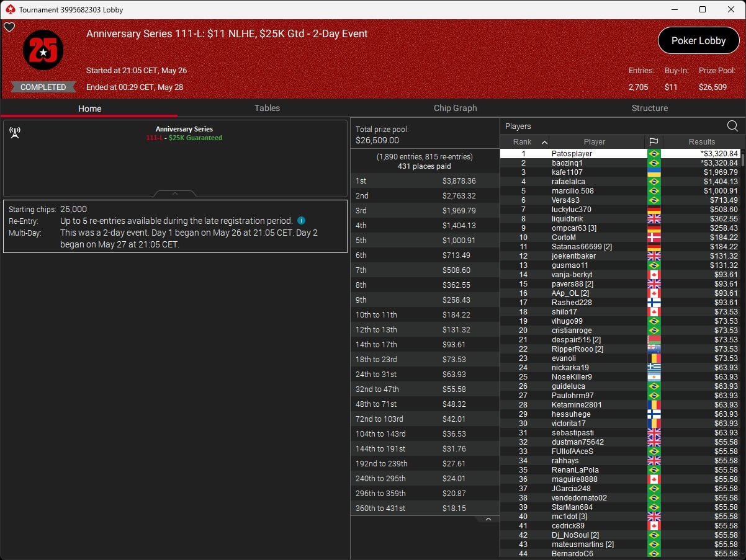Click the Canada flag beside vanja-berkyt
This screenshot has height=560, width=746.
click(654, 274)
